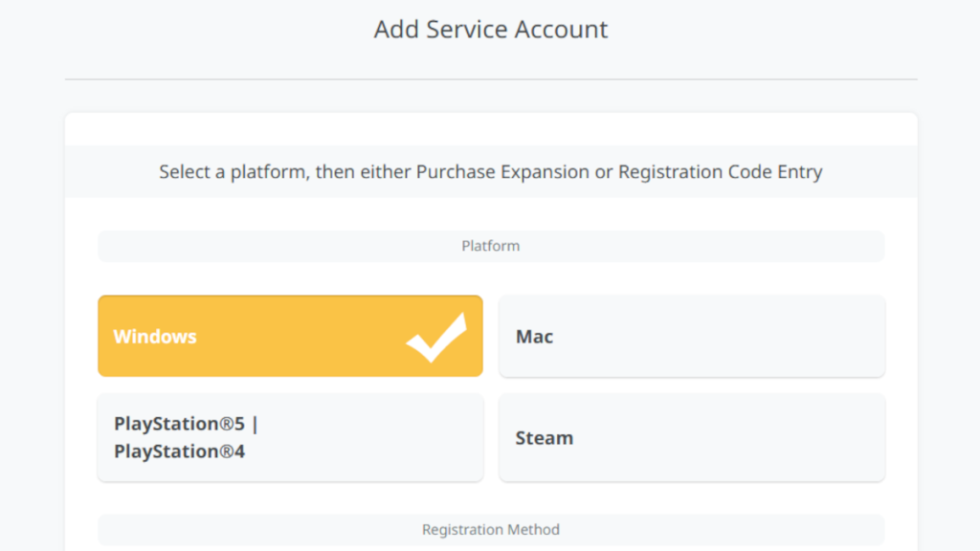Image resolution: width=980 pixels, height=551 pixels.
Task: Click the empty right side of the Steam tile
Action: 766,437
